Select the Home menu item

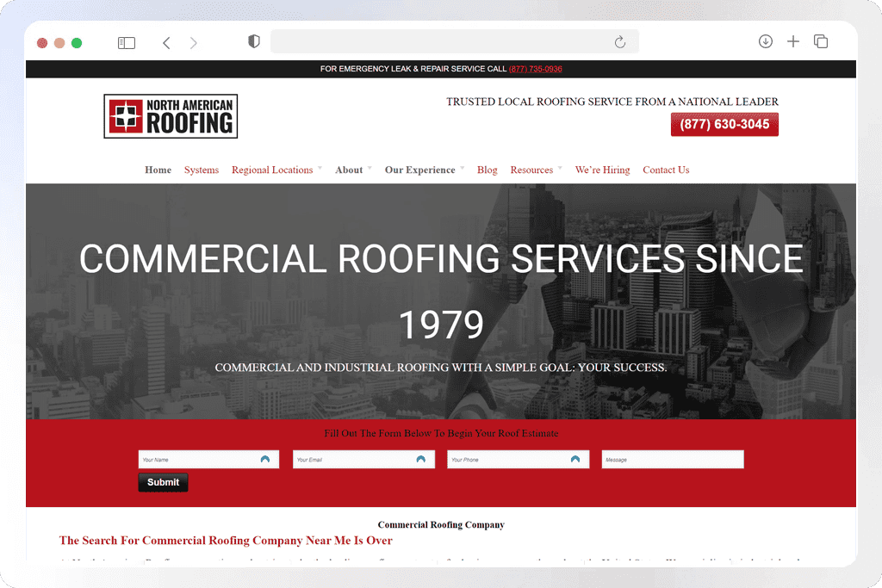tap(158, 170)
